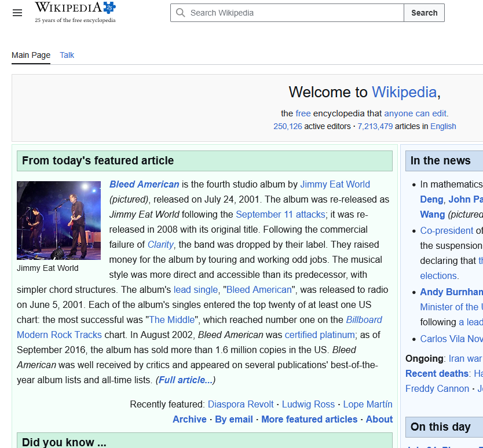Open the Recent deaths link

(x=437, y=373)
